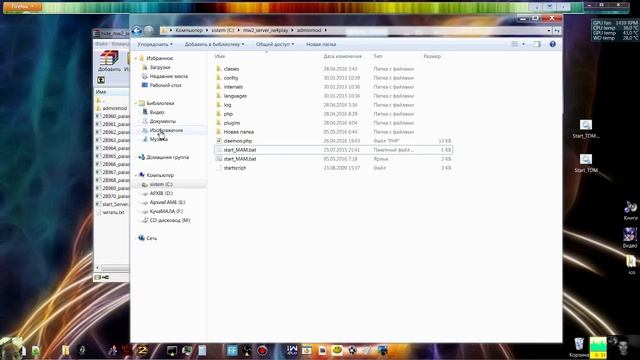Click sistem (C:) in the address breadcrumb
640x360 pixels.
tap(223, 31)
